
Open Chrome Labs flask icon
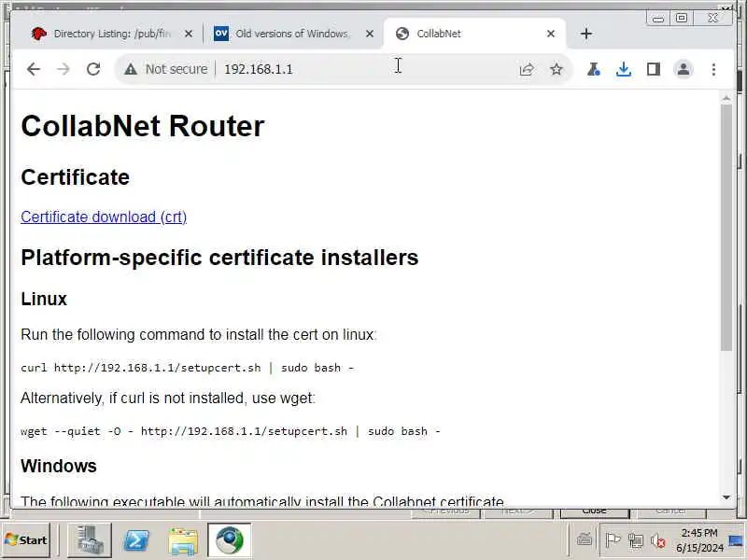(x=593, y=69)
